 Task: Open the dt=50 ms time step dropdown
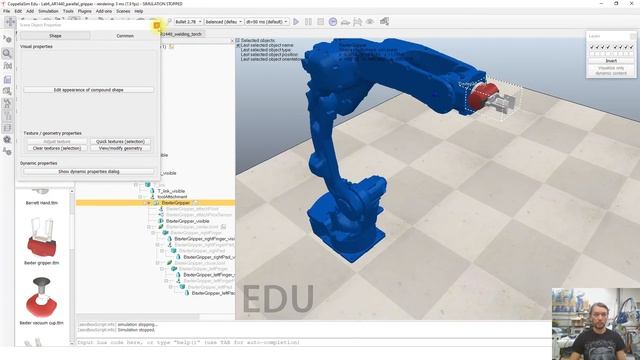tap(267, 21)
